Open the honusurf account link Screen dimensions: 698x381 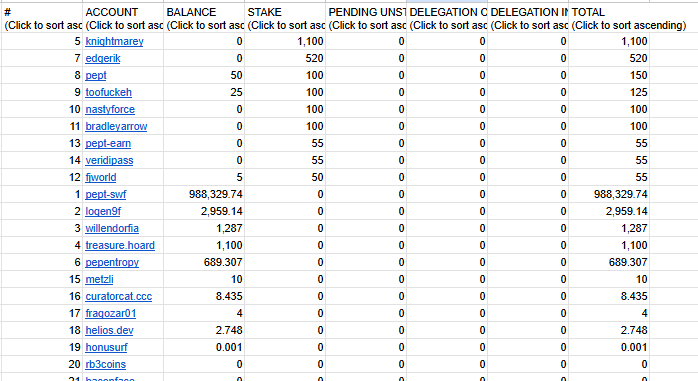106,347
